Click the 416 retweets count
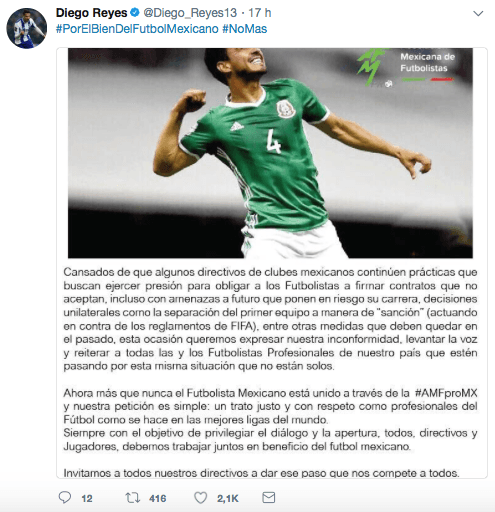This screenshot has height=512, width=495. click(157, 498)
